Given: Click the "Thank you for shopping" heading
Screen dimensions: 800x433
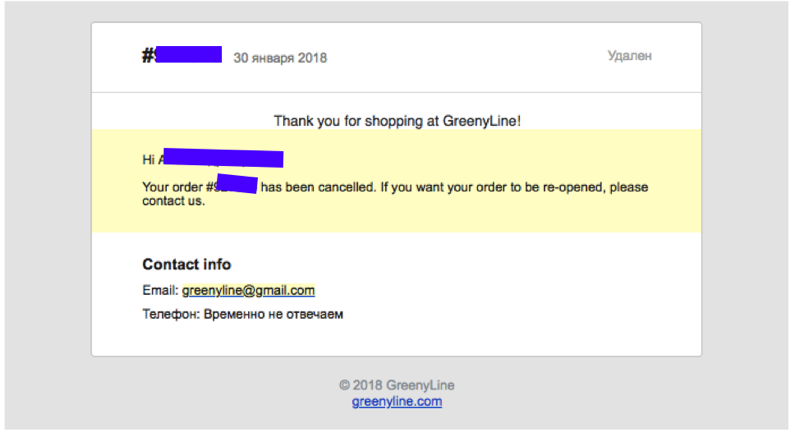Looking at the screenshot, I should [397, 121].
